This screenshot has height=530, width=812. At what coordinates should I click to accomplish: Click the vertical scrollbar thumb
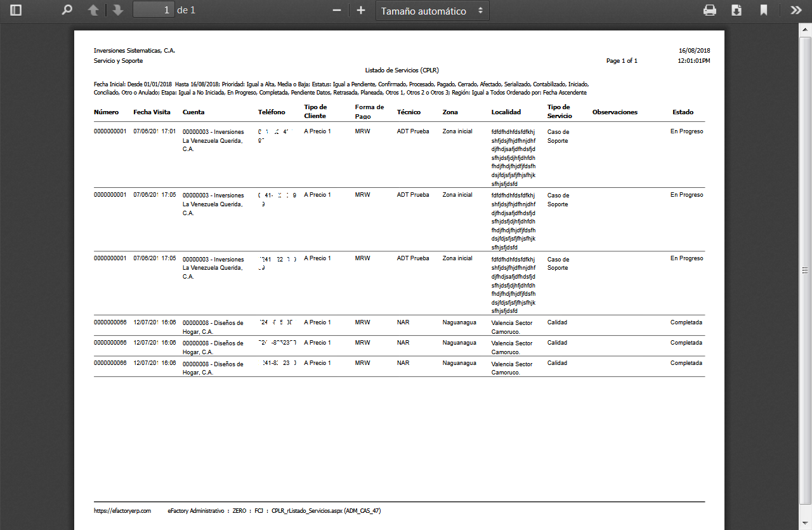point(806,270)
